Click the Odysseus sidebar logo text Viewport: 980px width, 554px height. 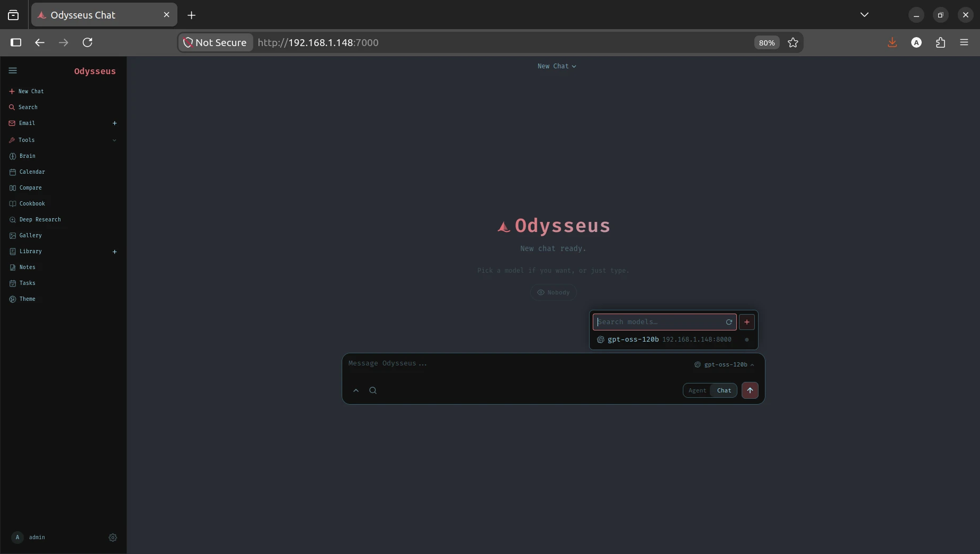(x=95, y=71)
